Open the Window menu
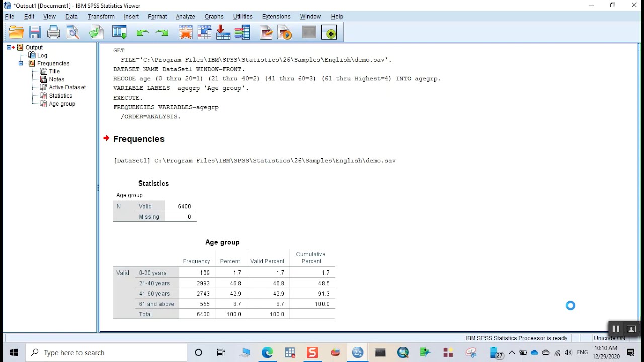 (x=310, y=17)
